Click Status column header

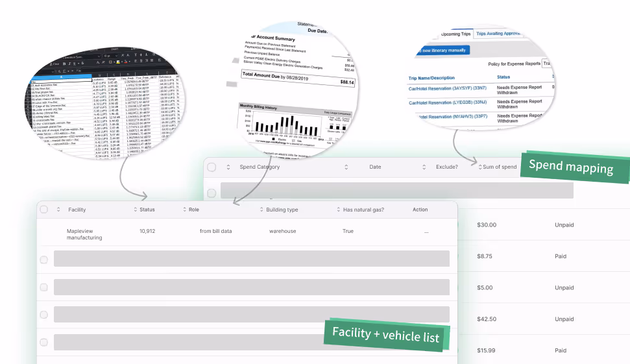[x=147, y=210]
